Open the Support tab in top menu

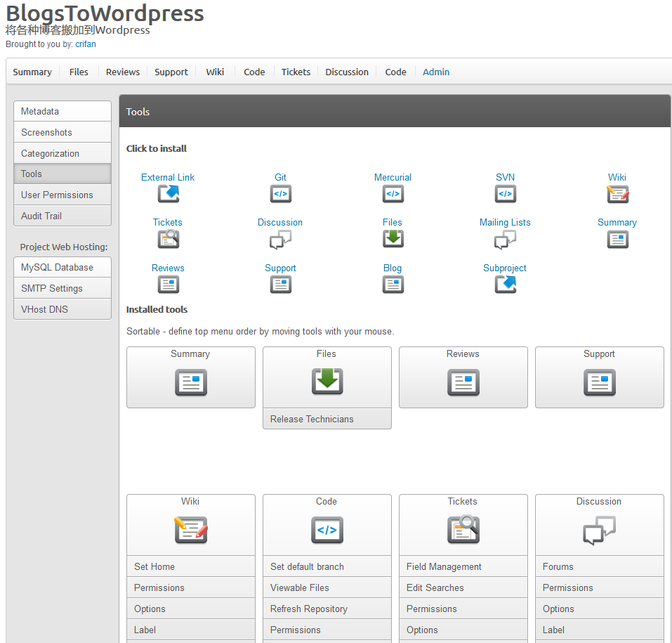171,72
